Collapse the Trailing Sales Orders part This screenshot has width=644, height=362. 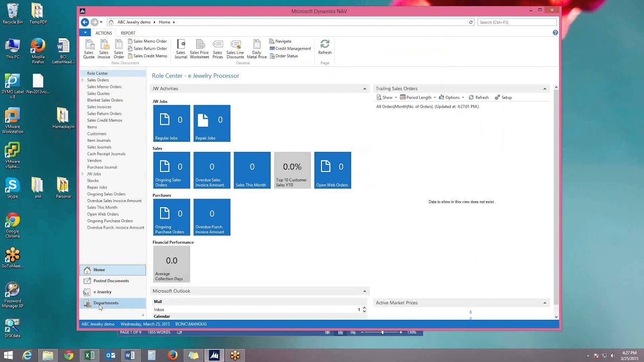click(x=544, y=89)
